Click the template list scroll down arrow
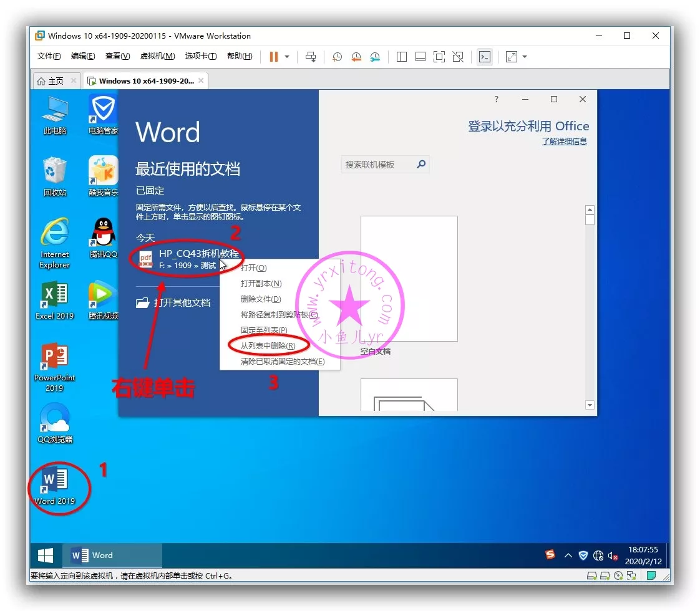This screenshot has width=700, height=611. (x=590, y=405)
